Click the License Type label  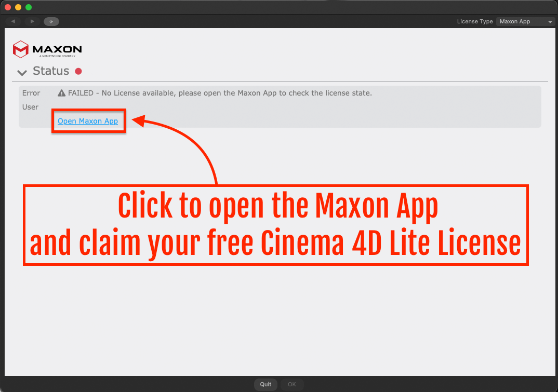[x=474, y=21]
